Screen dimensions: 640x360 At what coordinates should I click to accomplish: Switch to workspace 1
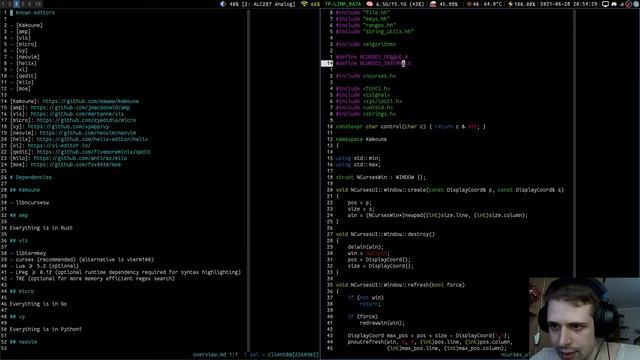(x=4, y=4)
